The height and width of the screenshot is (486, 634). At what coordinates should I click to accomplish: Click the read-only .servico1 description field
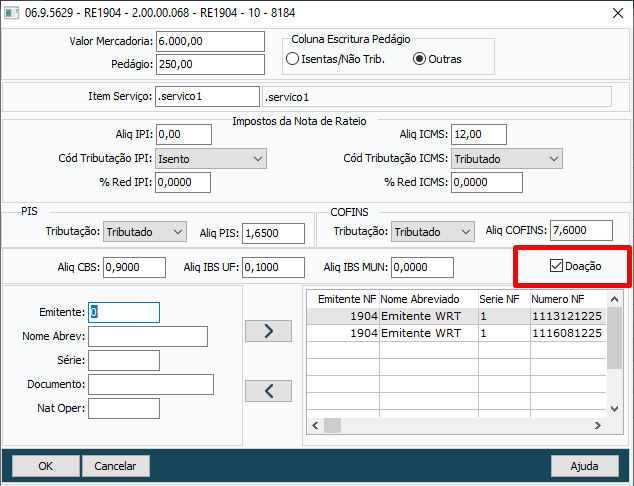point(437,97)
